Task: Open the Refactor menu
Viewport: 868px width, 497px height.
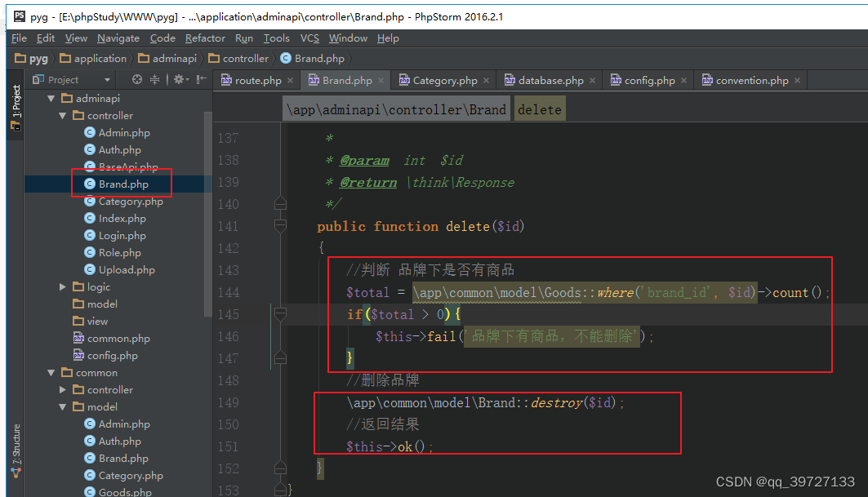Action: point(205,38)
